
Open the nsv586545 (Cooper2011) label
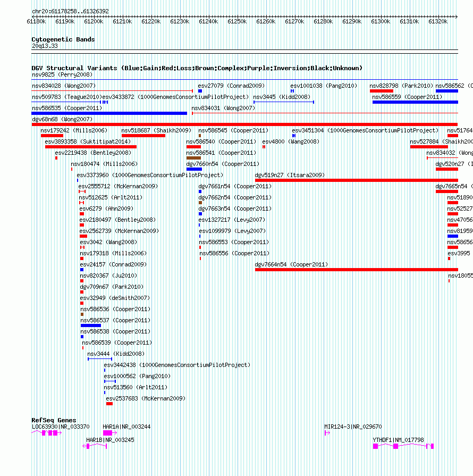(x=233, y=130)
